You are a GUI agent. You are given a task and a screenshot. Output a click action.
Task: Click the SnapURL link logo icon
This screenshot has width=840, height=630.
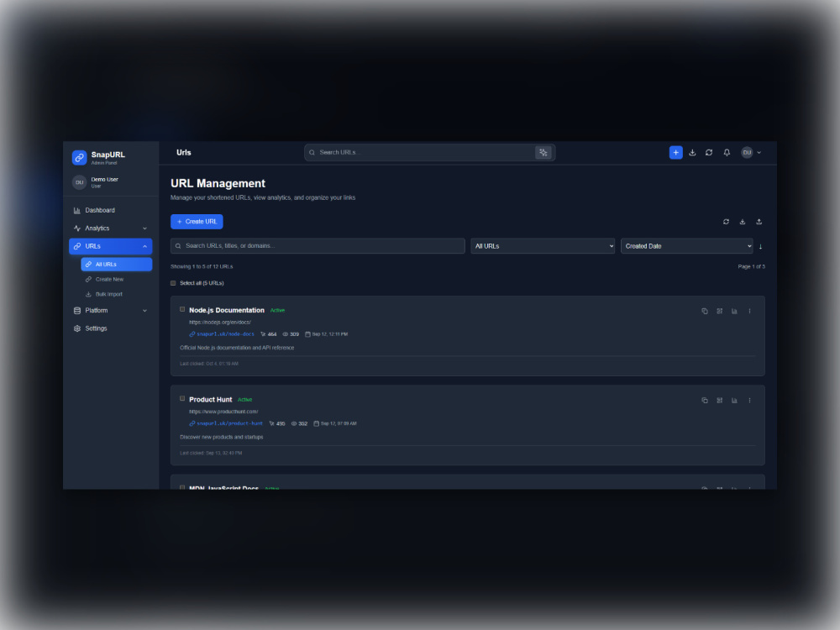point(79,158)
